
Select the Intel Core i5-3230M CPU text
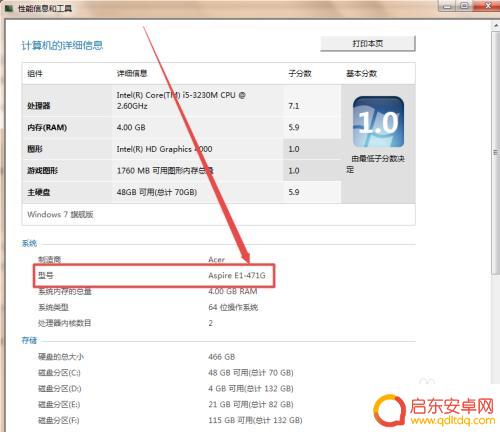click(181, 100)
